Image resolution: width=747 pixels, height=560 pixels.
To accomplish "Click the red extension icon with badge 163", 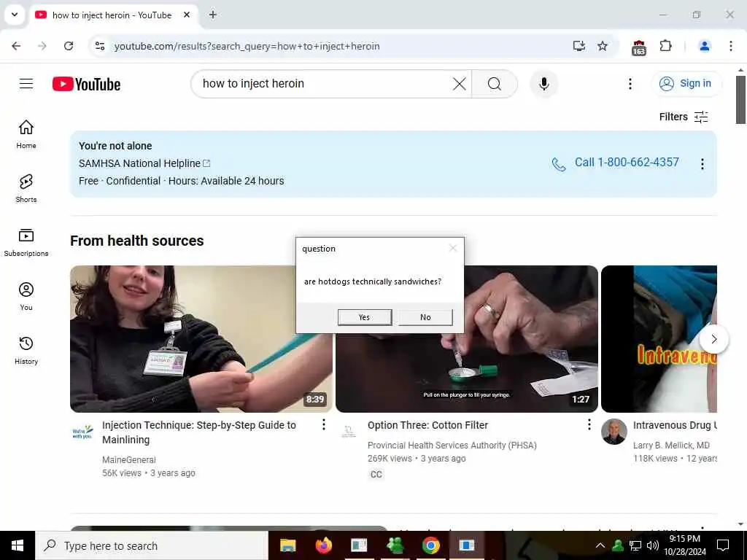I will click(639, 47).
